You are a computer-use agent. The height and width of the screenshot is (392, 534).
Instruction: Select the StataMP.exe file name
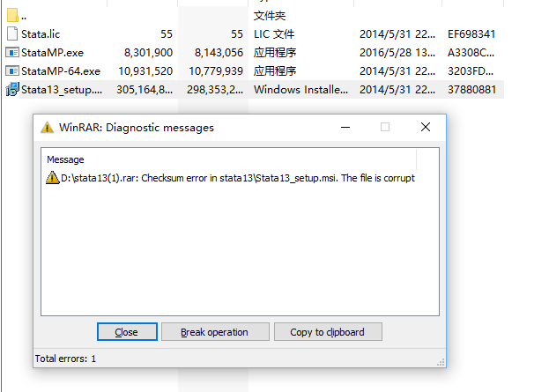point(52,53)
